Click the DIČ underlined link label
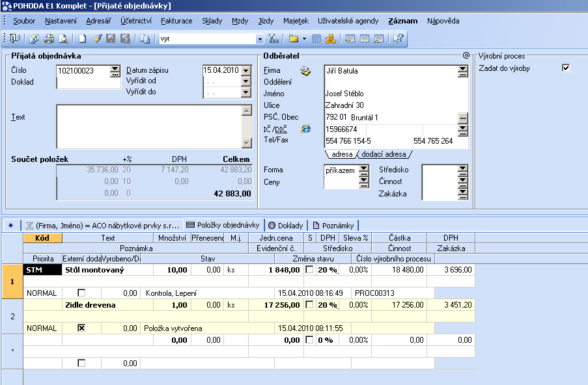Viewport: 588px width, 385px height. (x=281, y=129)
